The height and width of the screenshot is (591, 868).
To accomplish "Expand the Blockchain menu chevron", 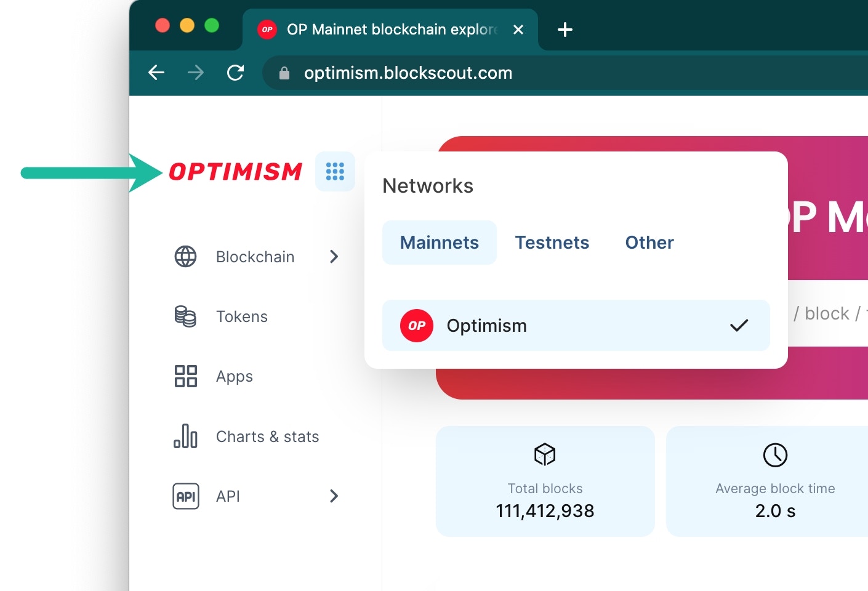I will coord(334,257).
